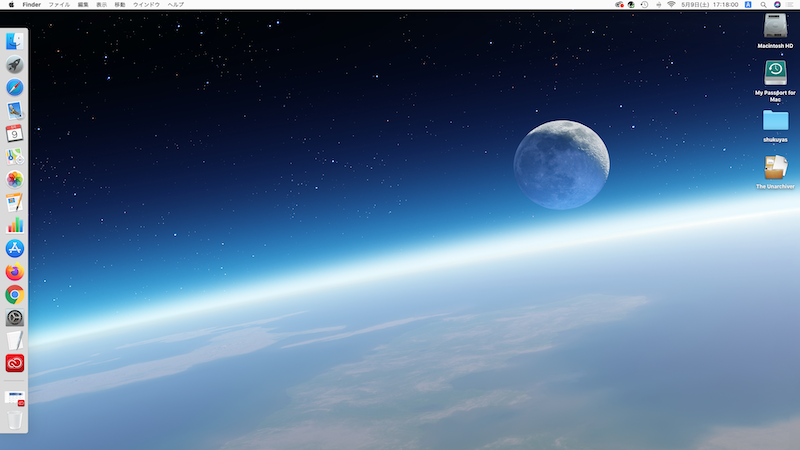Open Creative Cloud status icon in menu bar
This screenshot has width=800, height=450.
(619, 5)
